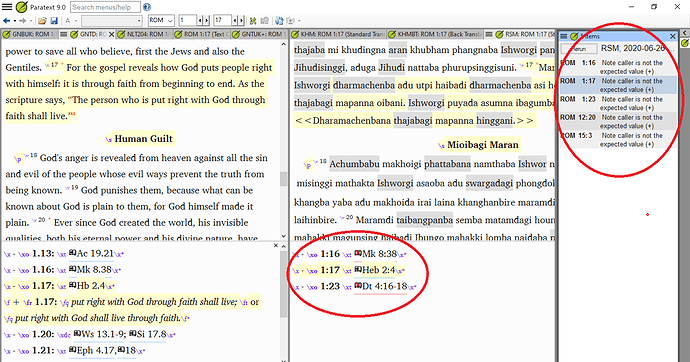Switch to the NLT204: ROM tab
Viewport: 690px width, 362px height.
pyautogui.click(x=144, y=34)
